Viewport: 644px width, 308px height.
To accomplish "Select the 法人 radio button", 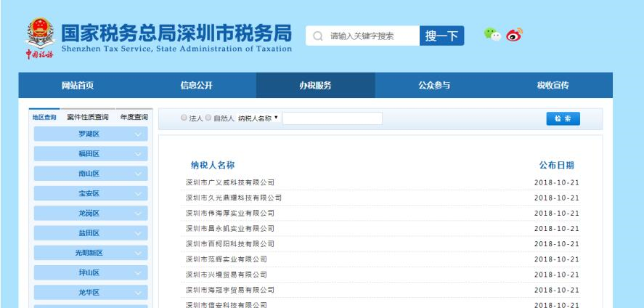I will tap(184, 118).
